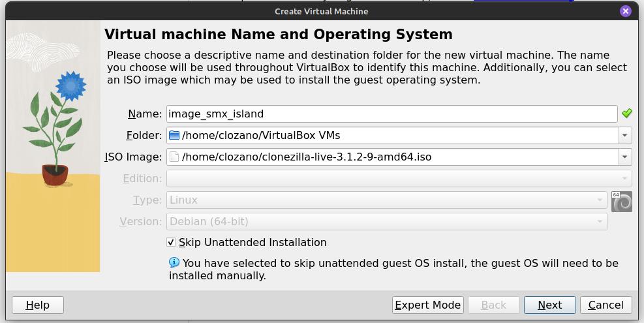Click the Help button
This screenshot has height=323, width=644.
(38, 305)
